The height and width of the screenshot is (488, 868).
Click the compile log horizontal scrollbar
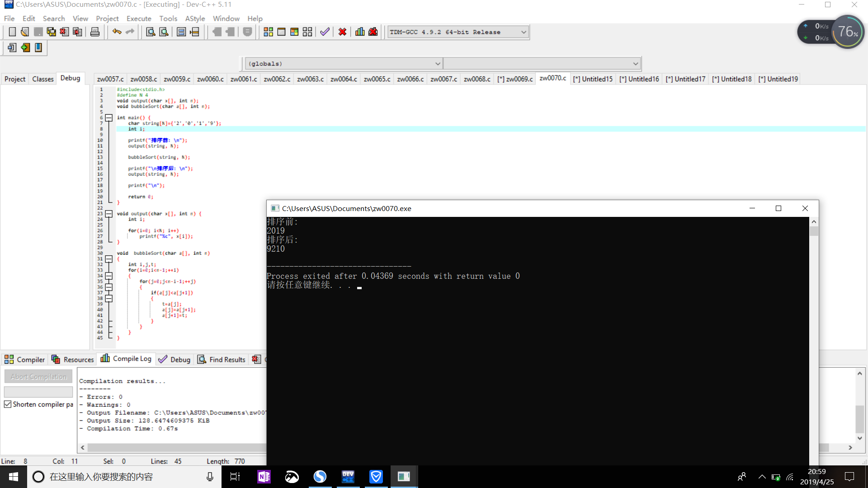[x=176, y=447]
